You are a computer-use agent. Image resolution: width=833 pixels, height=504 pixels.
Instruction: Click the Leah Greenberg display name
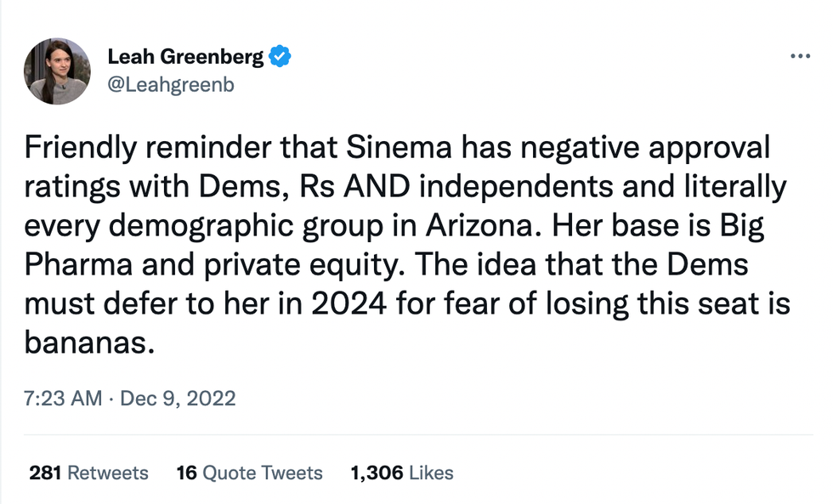[x=185, y=57]
